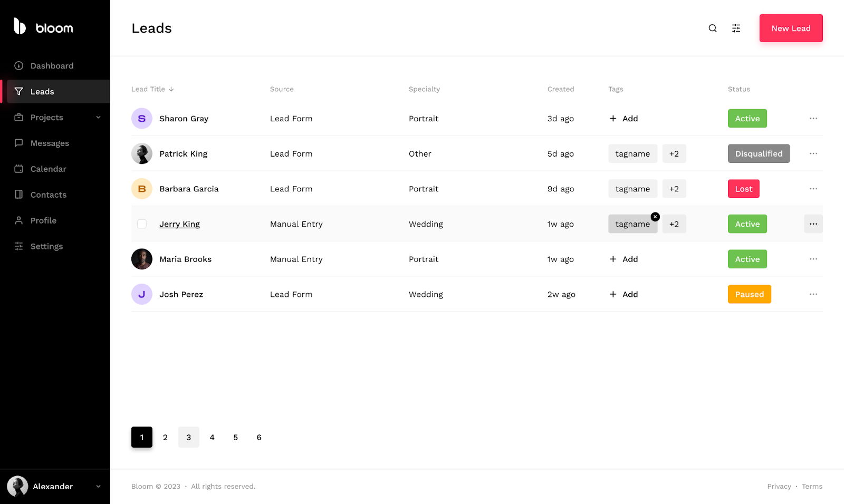Open more options for Sharon Gray row

(813, 119)
